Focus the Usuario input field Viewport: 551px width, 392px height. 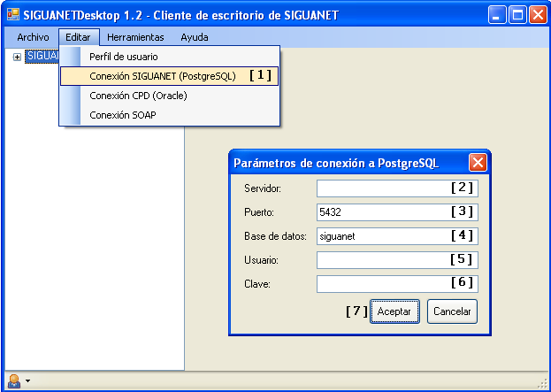pyautogui.click(x=397, y=260)
